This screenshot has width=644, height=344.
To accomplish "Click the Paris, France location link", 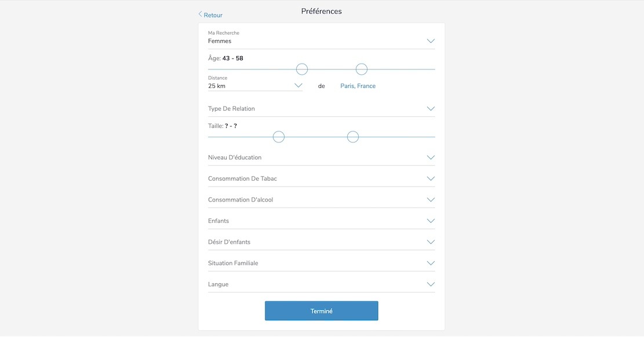I will pos(358,86).
